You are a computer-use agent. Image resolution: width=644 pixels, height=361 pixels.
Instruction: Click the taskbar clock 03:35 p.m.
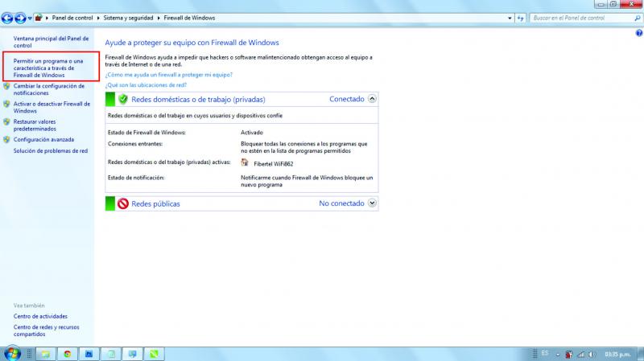617,354
